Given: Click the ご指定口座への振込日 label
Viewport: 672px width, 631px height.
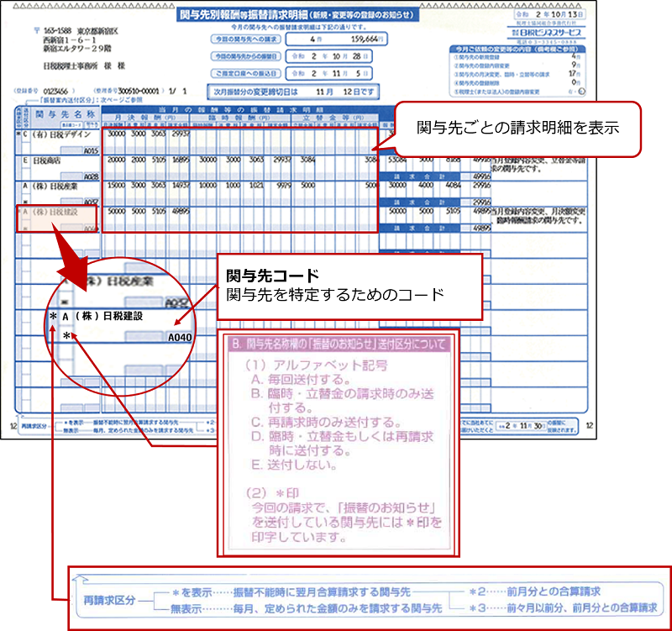Looking at the screenshot, I should coord(246,73).
